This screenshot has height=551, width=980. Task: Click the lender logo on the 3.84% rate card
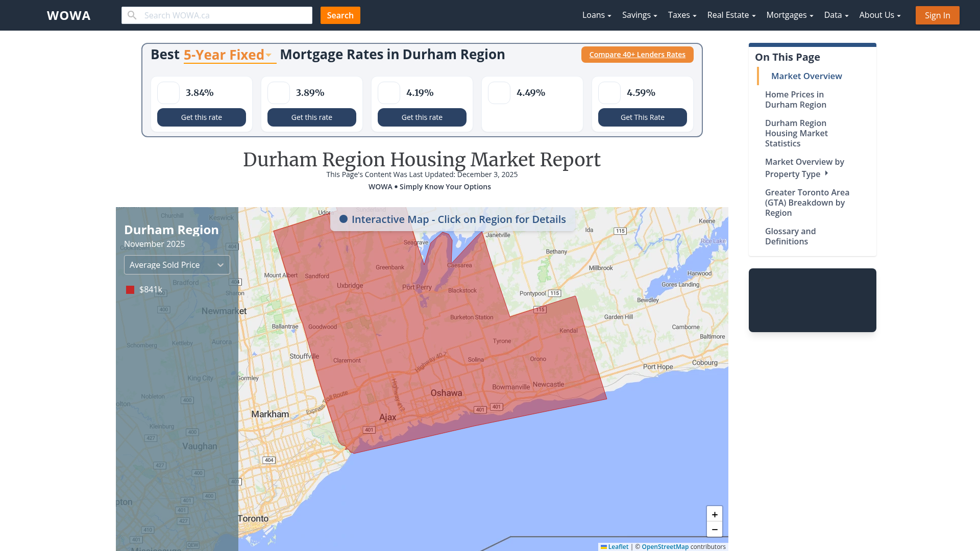pos(168,93)
